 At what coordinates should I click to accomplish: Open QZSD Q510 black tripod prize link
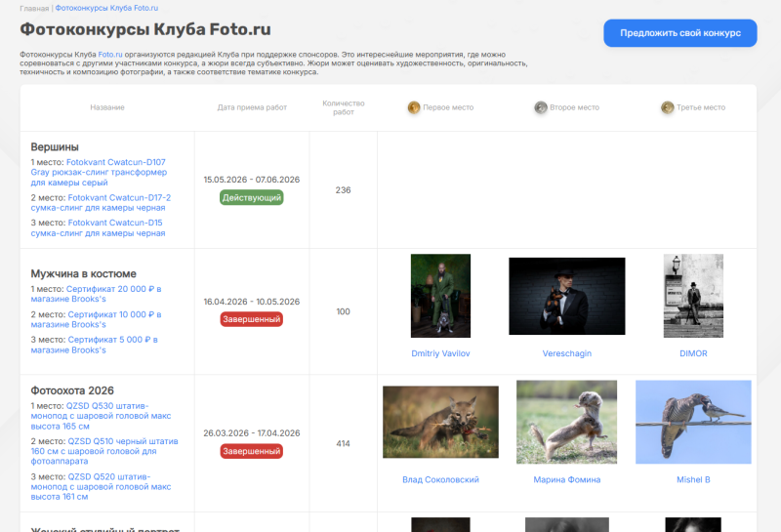[x=104, y=451]
